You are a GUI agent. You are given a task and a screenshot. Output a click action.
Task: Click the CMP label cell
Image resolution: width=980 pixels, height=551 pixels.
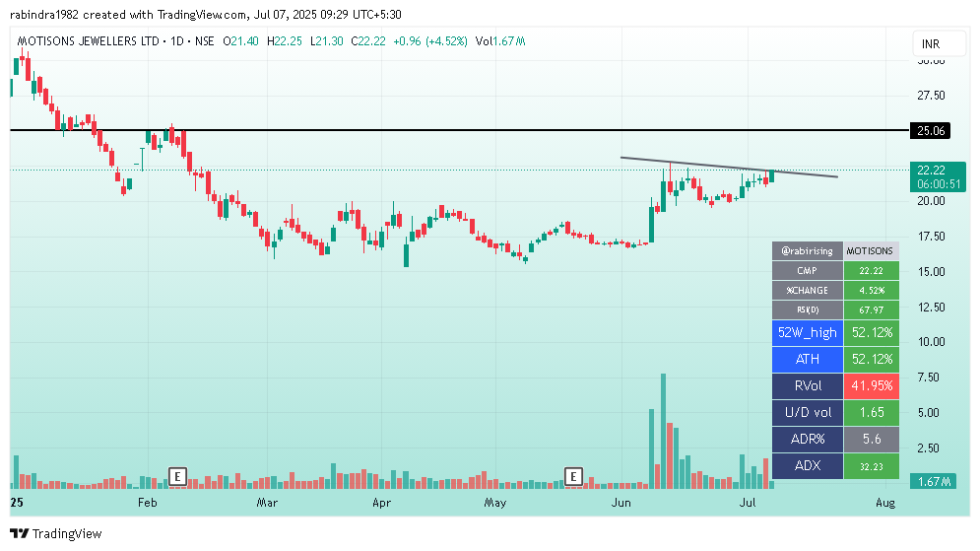pyautogui.click(x=808, y=271)
